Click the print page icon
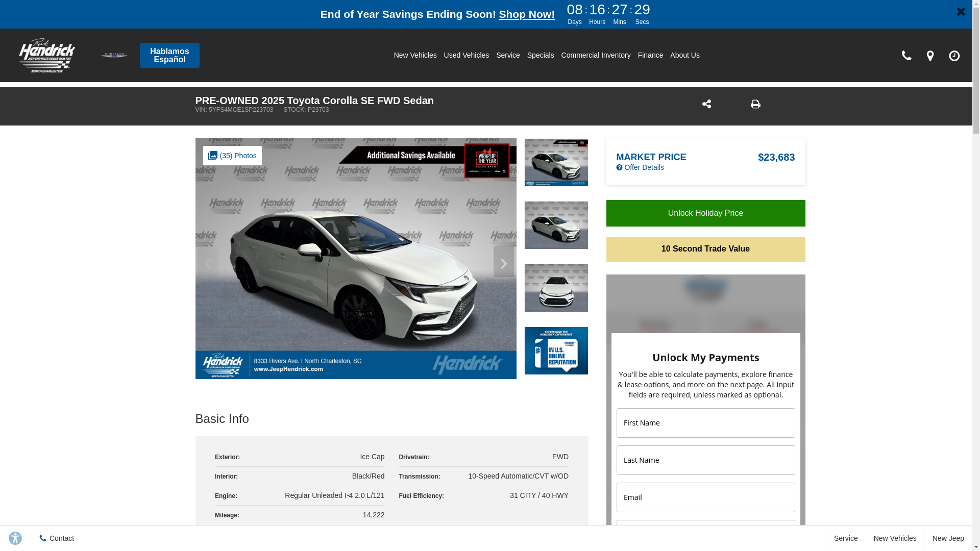The width and height of the screenshot is (980, 551). (x=755, y=104)
